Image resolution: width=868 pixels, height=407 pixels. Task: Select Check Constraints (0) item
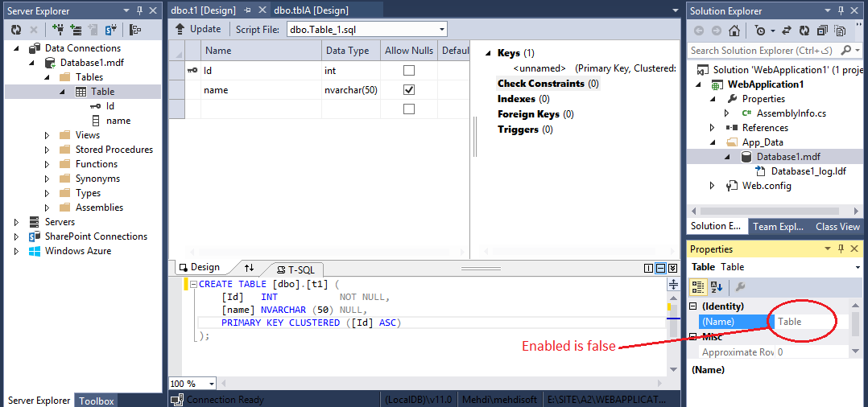point(548,84)
